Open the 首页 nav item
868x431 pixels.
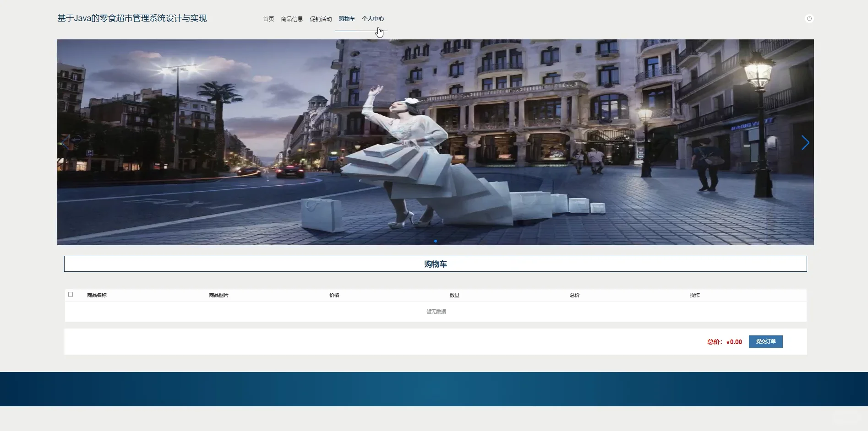click(x=268, y=19)
